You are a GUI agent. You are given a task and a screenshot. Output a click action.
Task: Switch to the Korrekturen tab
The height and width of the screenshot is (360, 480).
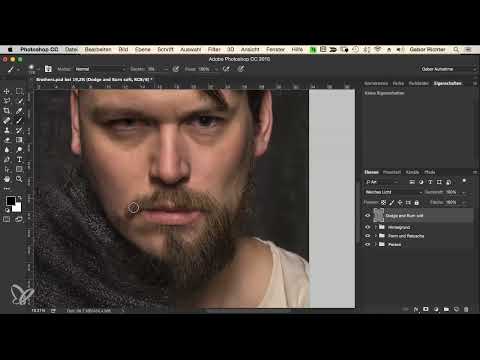point(376,83)
